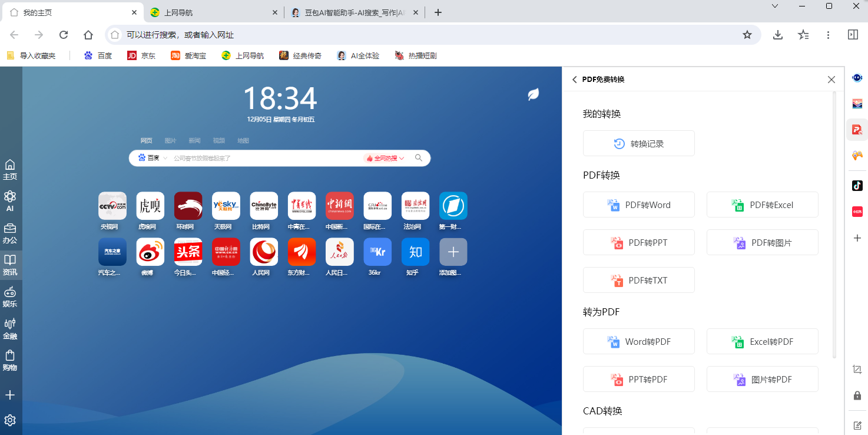
Task: Click the left sidebar plus icon
Action: (10, 395)
